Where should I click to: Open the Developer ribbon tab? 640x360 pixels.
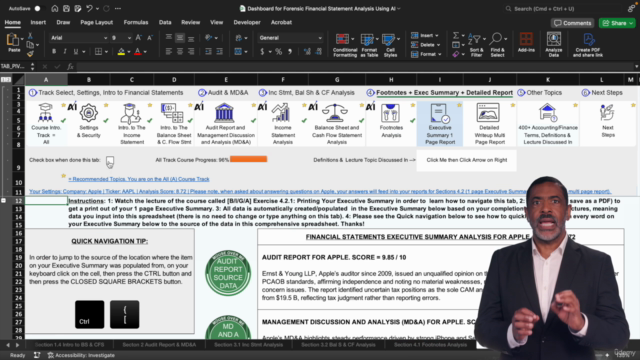[x=247, y=22]
